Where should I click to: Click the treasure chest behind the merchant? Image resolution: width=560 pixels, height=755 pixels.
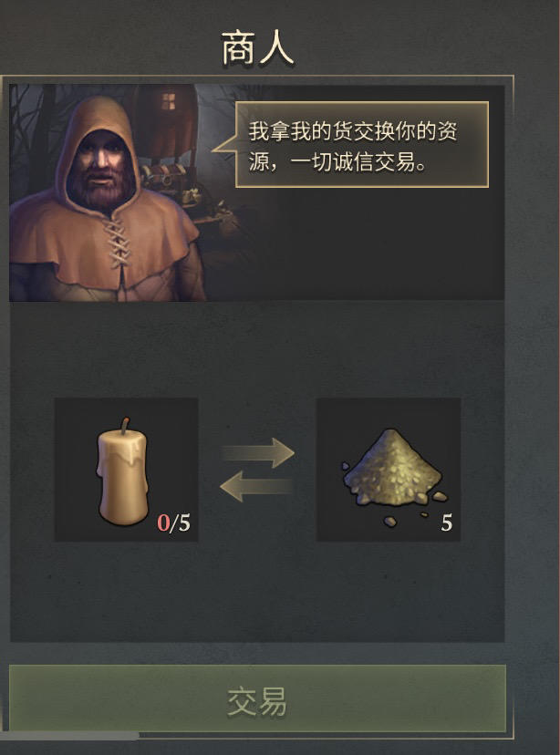click(164, 177)
